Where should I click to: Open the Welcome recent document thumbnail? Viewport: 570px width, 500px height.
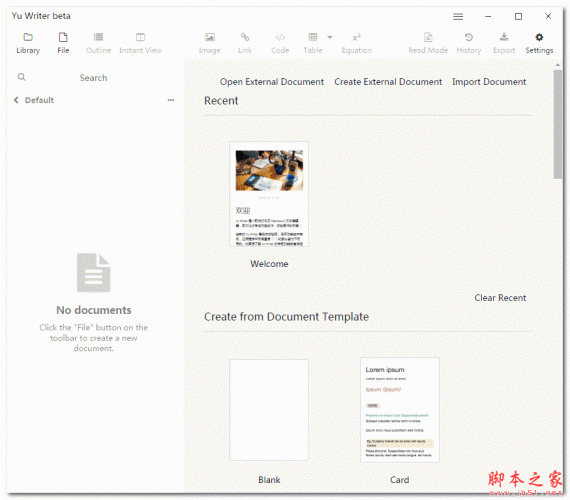(x=269, y=194)
